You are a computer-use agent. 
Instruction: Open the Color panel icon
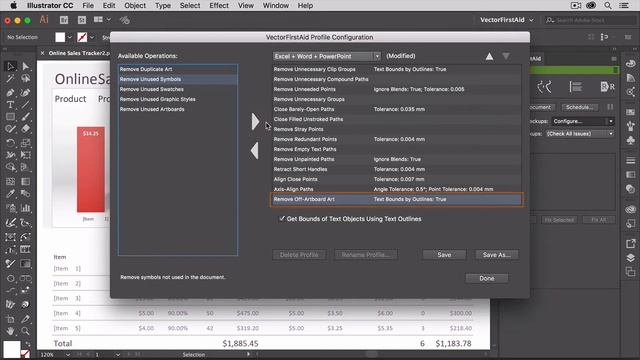[631, 64]
